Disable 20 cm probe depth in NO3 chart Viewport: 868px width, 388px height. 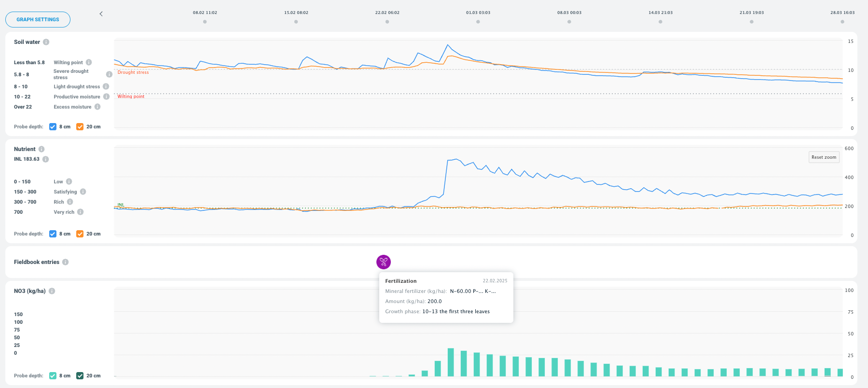click(80, 376)
